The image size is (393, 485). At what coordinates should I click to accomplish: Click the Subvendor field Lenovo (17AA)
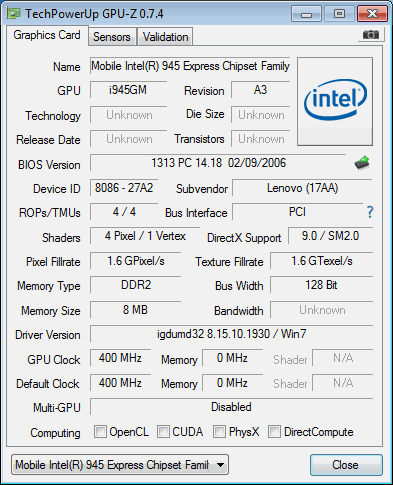(x=302, y=188)
